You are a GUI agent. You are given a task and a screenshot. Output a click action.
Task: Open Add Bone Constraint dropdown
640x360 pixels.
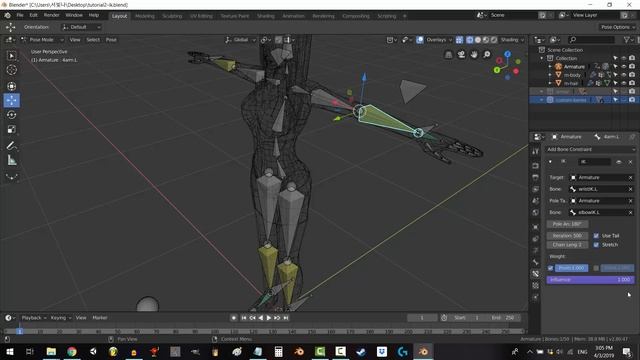pos(590,149)
